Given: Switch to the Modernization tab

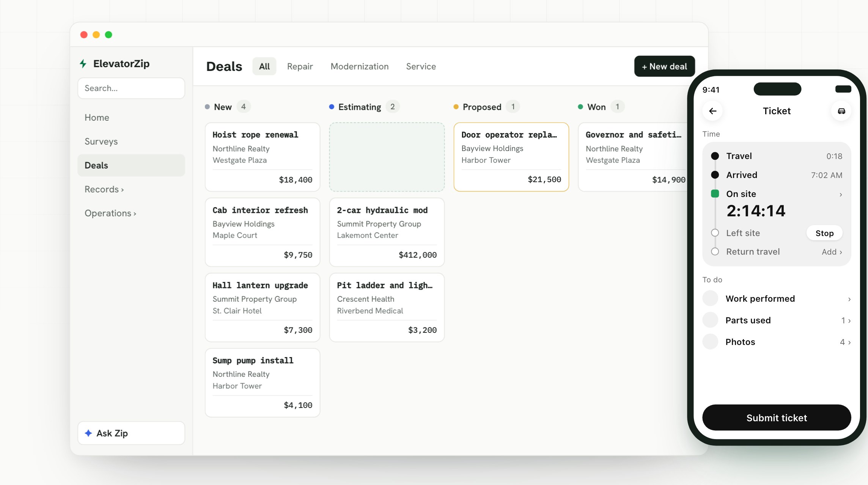Looking at the screenshot, I should pos(360,66).
